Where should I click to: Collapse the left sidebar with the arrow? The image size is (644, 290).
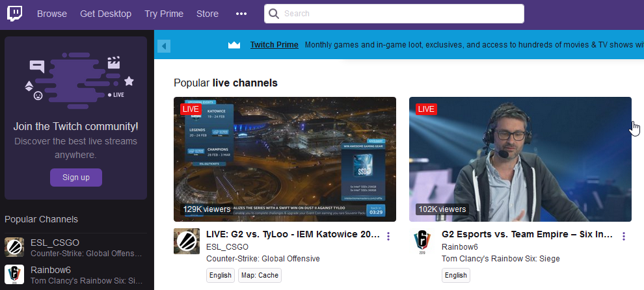pos(164,46)
